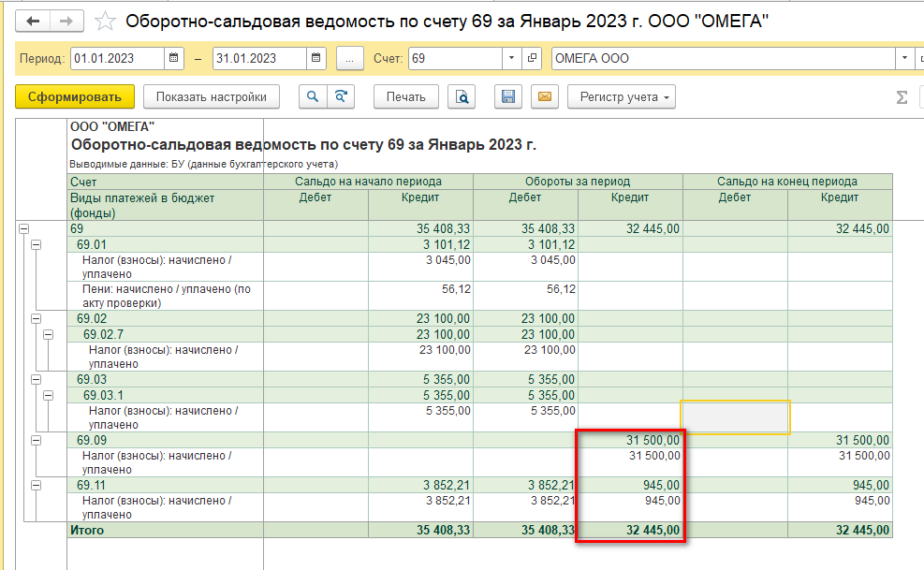Select 3 852,21 opening credit in 69.11 row
Screen dimensions: 924x570
(420, 485)
